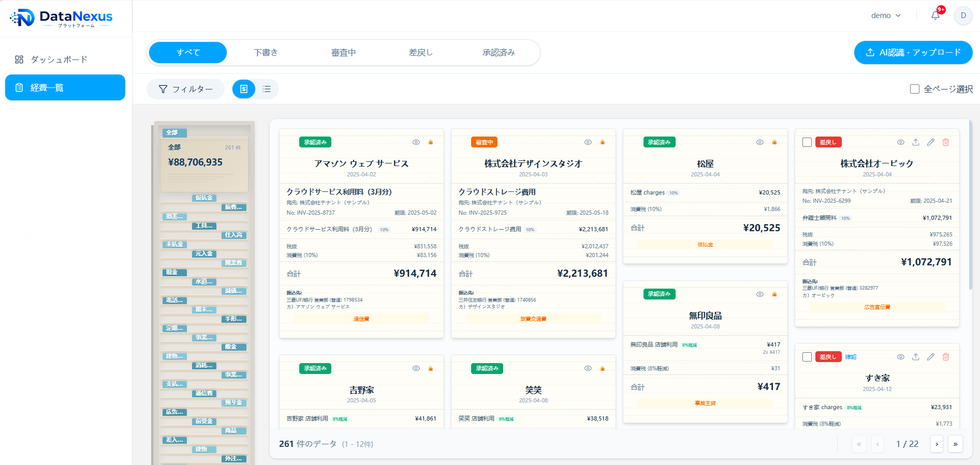Viewport: 980px width, 465px height.
Task: Open the user avatar D
Action: [x=963, y=16]
